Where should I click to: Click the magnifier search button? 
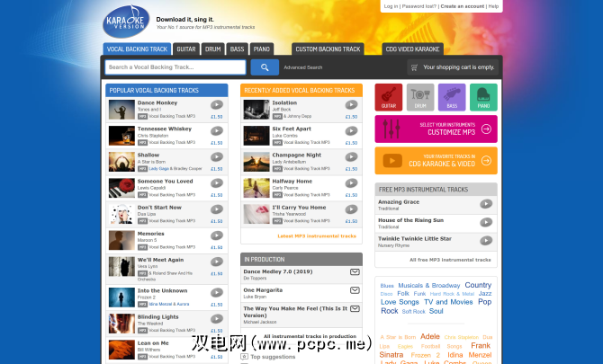[265, 67]
